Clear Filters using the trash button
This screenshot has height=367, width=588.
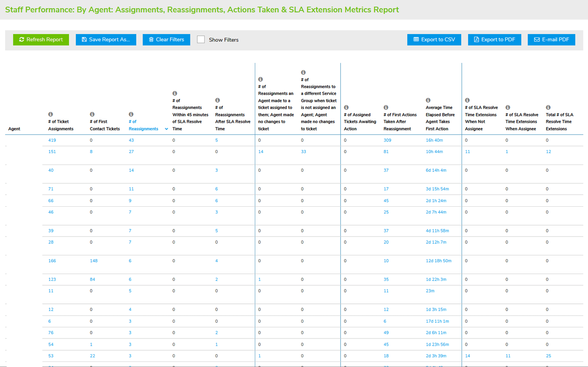[166, 40]
